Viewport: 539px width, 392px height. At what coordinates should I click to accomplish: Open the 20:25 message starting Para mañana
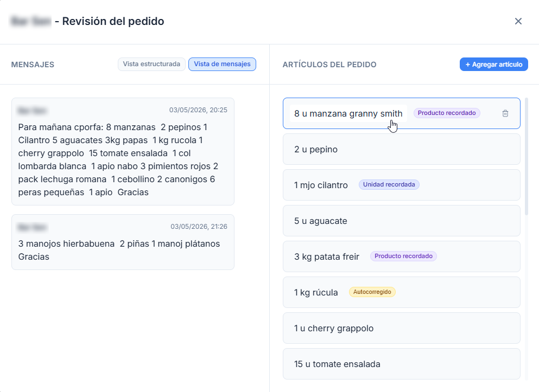pos(123,151)
